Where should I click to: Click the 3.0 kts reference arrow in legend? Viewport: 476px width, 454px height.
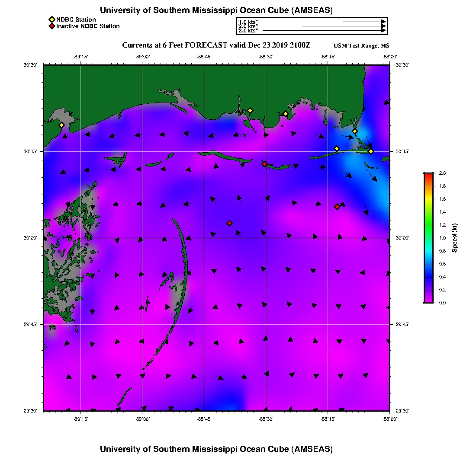[x=324, y=31]
